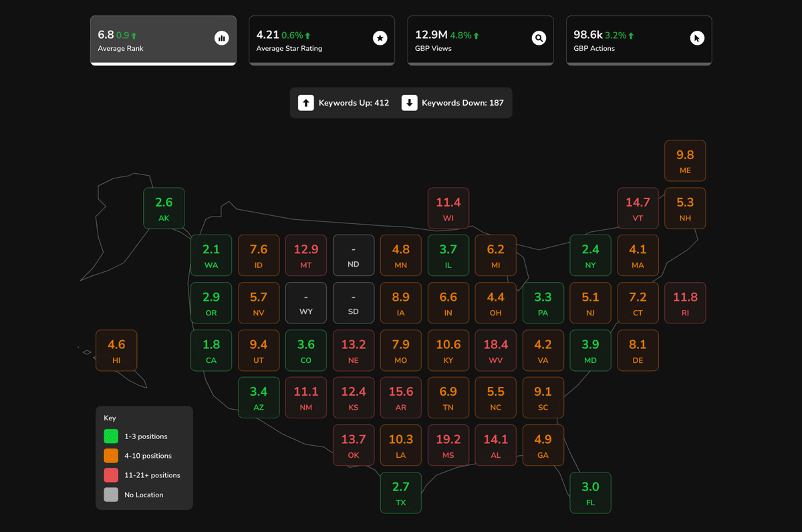The image size is (802, 532).
Task: Click the TX tile showing 2.7
Action: 401,493
